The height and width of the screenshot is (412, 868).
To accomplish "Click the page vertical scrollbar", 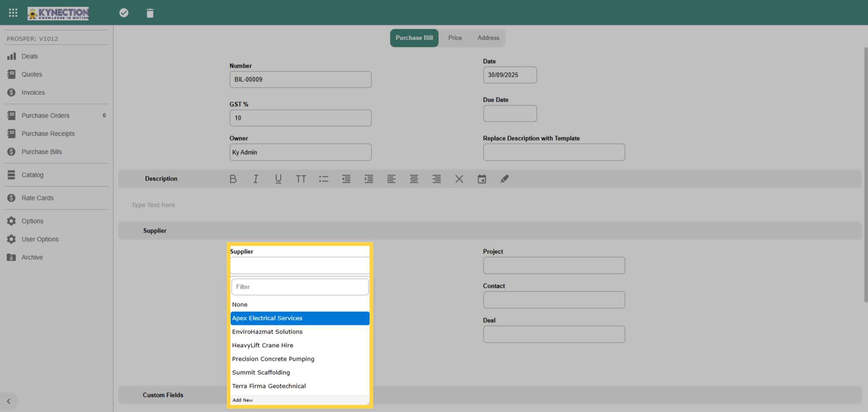I will tap(865, 175).
